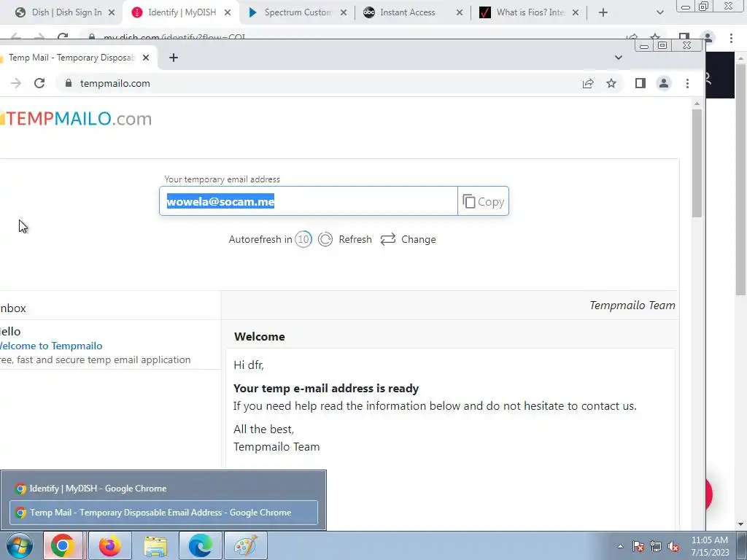Screen dimensions: 747x560
Task: Switch to Dish Sign In tab in back window
Action: [x=65, y=12]
